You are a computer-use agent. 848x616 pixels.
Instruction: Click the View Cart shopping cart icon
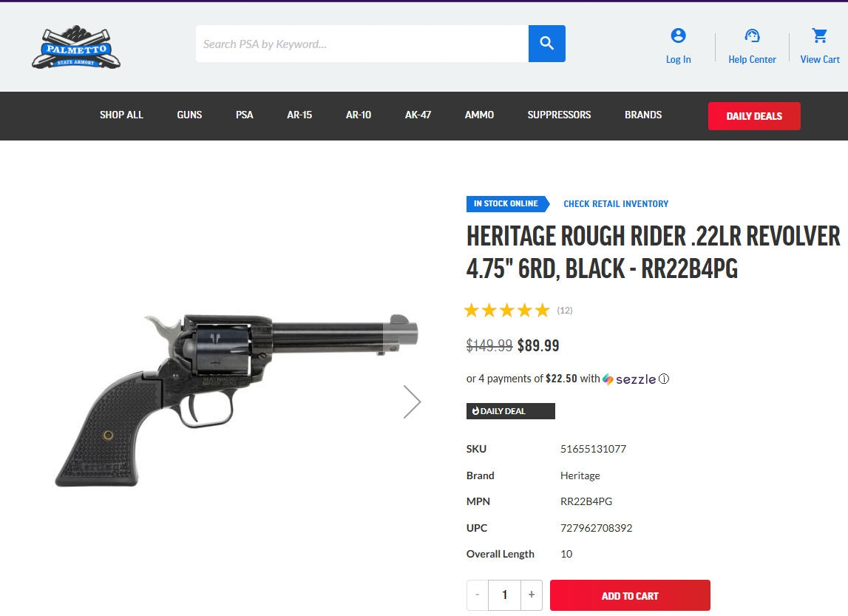820,35
